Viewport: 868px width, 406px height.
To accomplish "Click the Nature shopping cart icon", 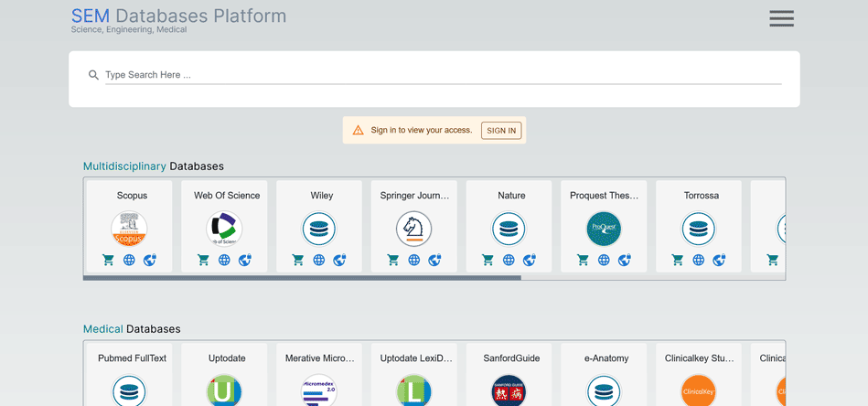I will (x=488, y=260).
